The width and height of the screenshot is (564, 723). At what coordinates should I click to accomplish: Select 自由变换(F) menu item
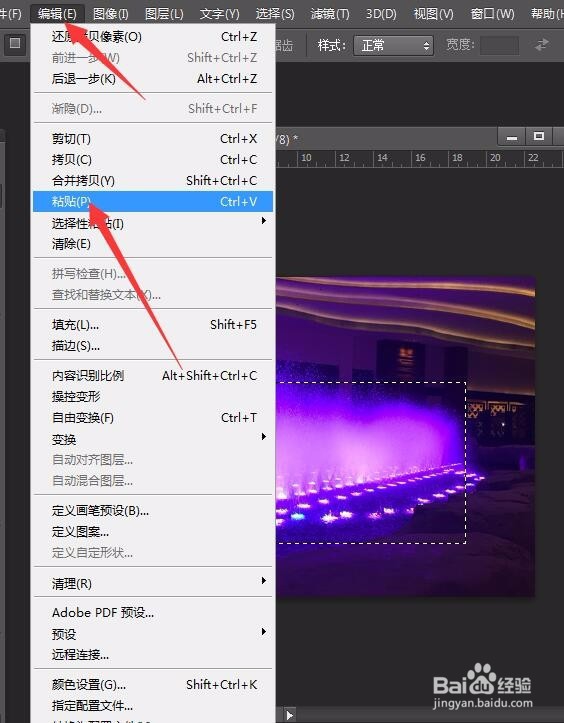tap(153, 418)
